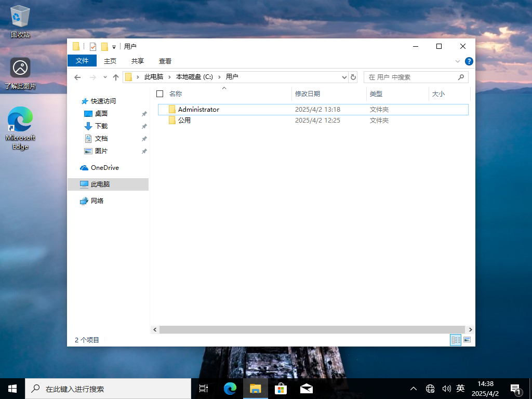Open 图片 in the navigation pane

tap(101, 151)
